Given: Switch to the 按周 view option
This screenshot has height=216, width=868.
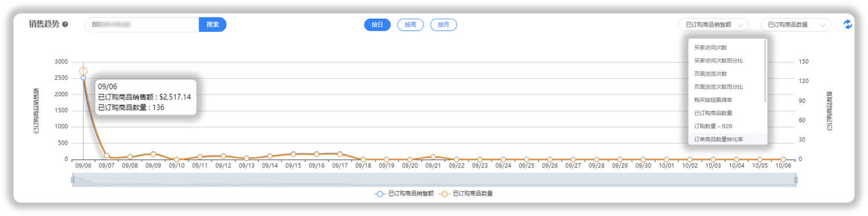Looking at the screenshot, I should point(410,25).
